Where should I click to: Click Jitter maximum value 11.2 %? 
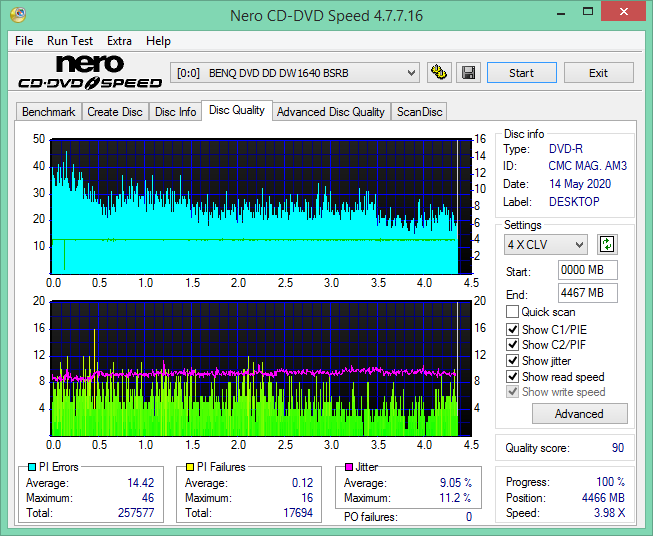click(x=456, y=498)
